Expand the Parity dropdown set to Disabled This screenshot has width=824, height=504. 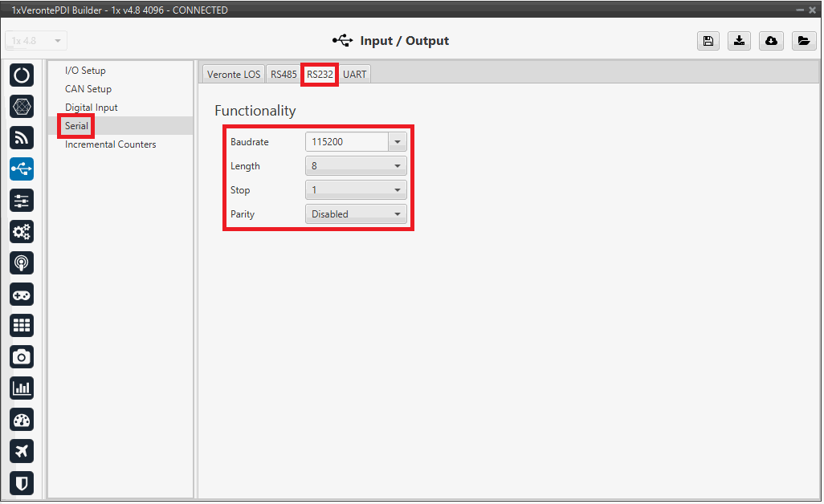pos(356,214)
